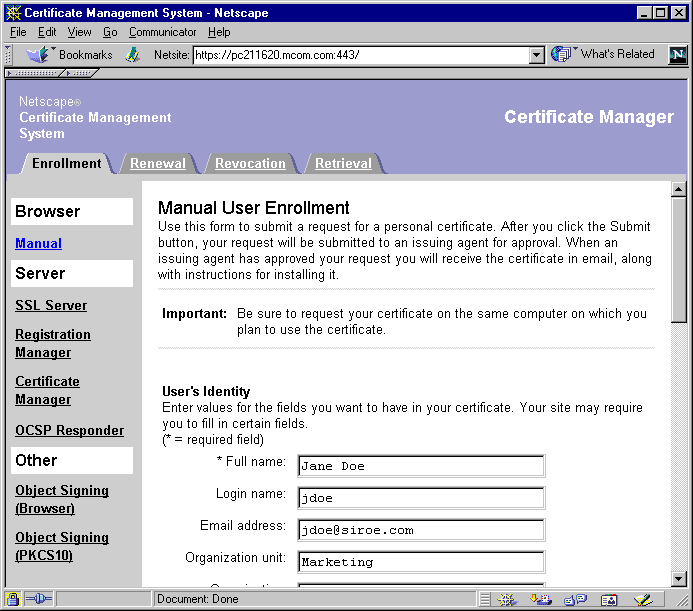
Task: Close the Netscape window
Action: pos(679,13)
